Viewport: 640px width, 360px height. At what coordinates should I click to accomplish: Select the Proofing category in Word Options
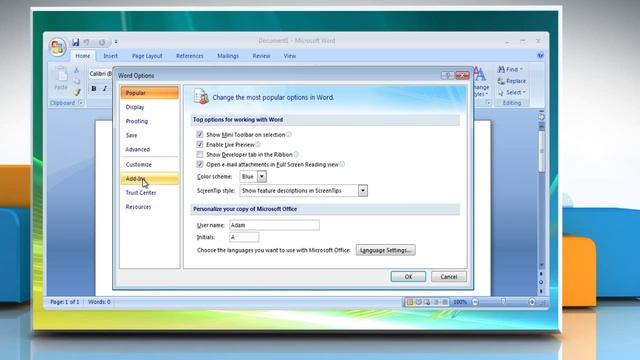(150, 121)
